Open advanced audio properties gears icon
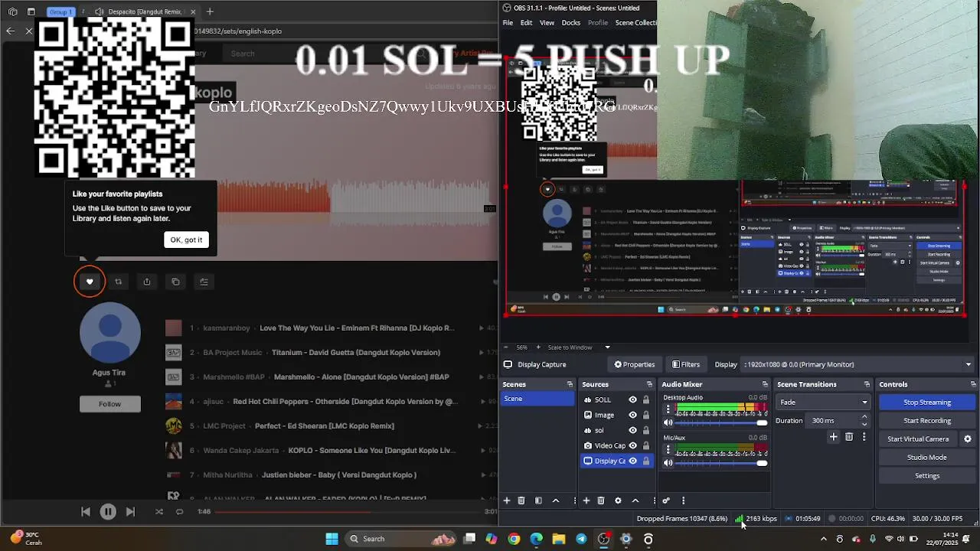980x551 pixels. click(x=666, y=500)
